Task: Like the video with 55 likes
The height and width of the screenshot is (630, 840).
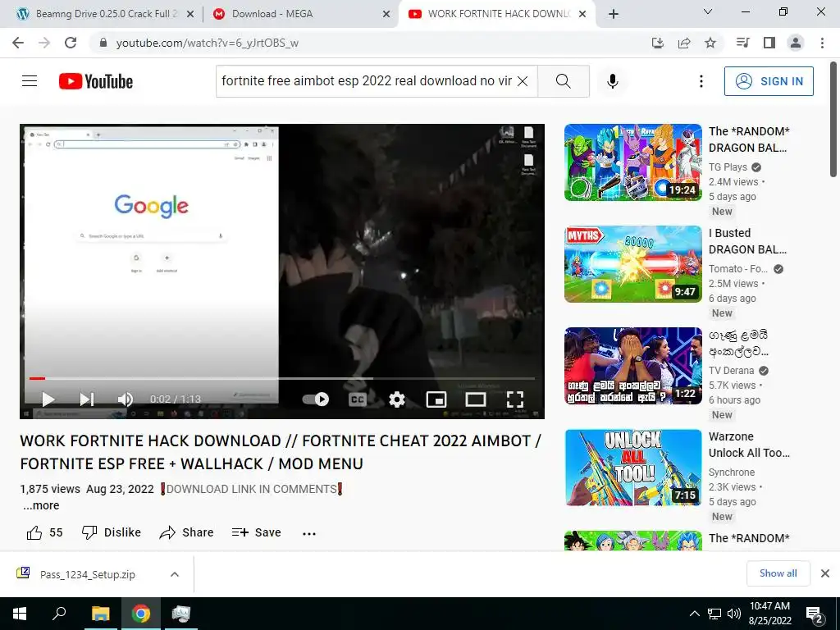Action: tap(44, 532)
